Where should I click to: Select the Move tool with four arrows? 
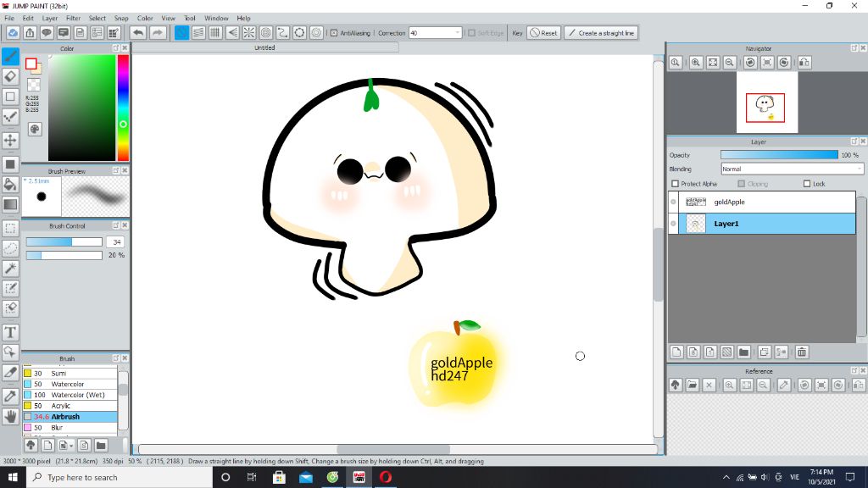10,140
